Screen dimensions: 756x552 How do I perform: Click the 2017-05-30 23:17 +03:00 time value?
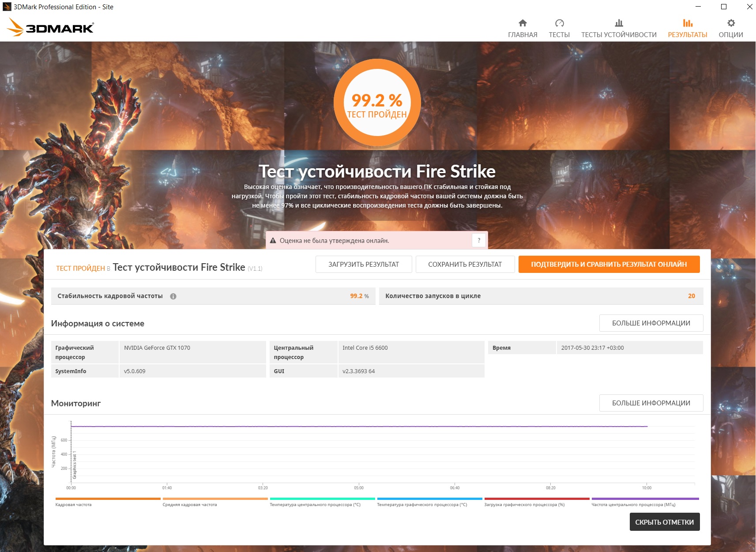pos(592,348)
